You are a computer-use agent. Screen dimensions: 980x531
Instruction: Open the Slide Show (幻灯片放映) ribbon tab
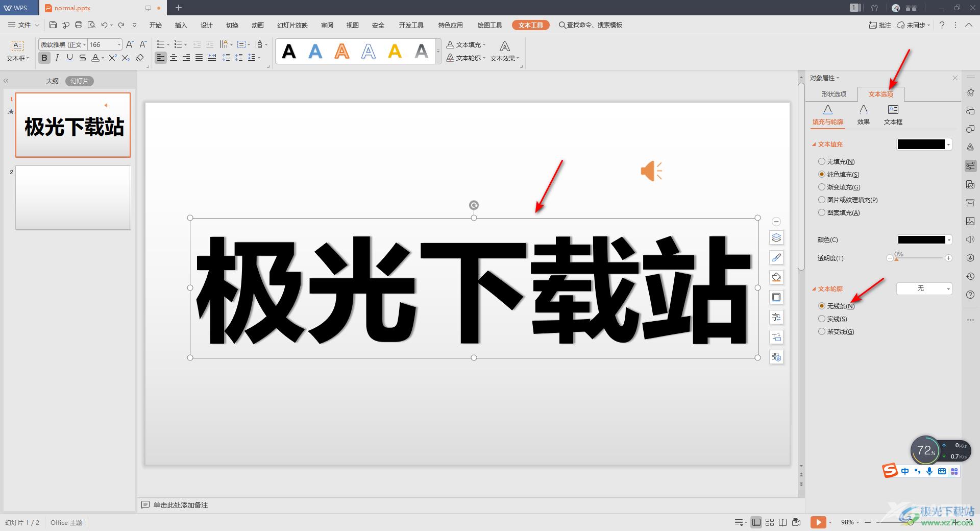(292, 25)
